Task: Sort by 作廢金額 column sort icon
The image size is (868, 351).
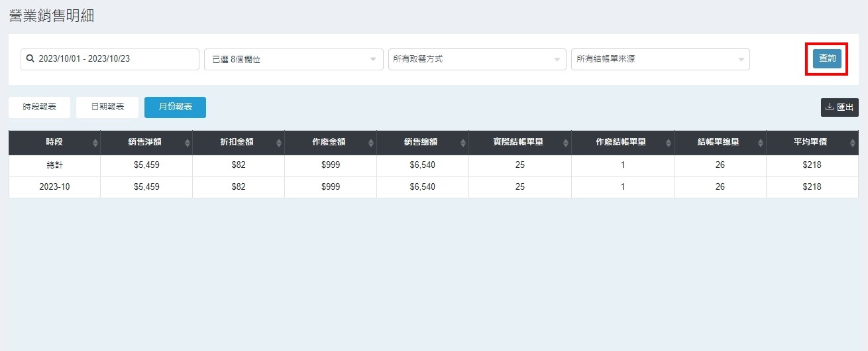Action: click(372, 143)
